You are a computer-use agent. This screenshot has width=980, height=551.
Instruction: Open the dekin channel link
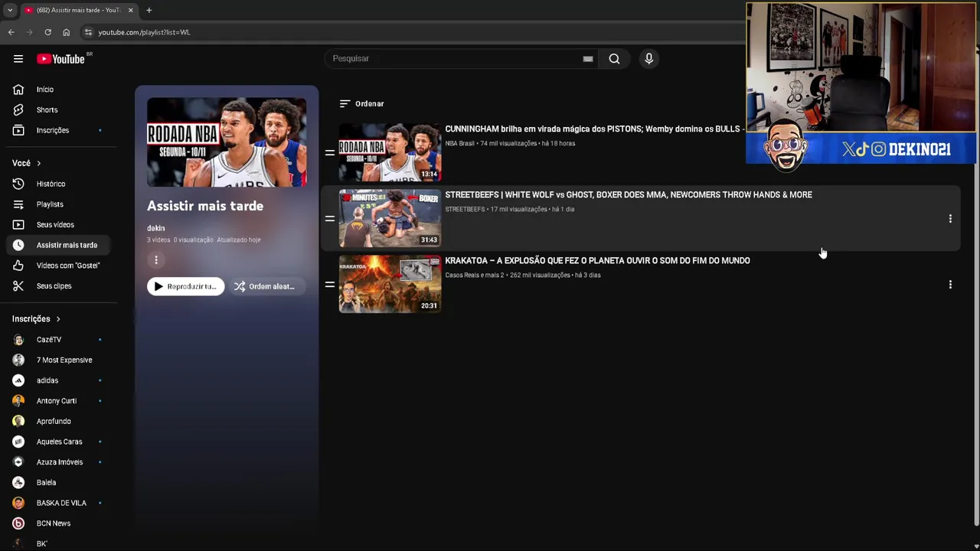point(155,228)
